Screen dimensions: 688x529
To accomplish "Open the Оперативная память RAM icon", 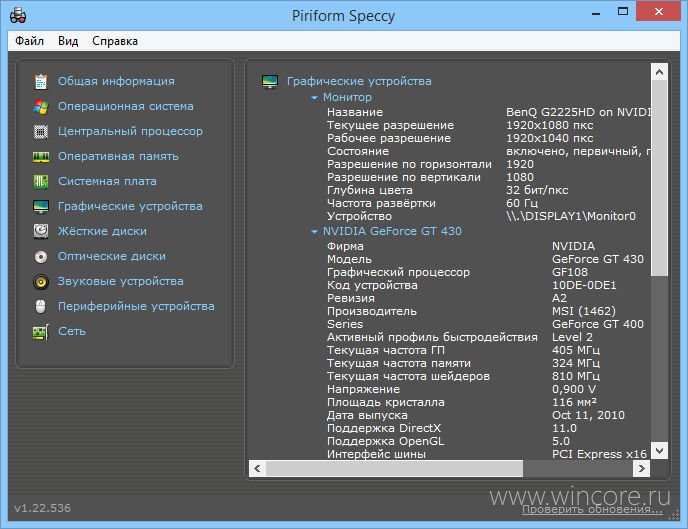I will point(41,157).
